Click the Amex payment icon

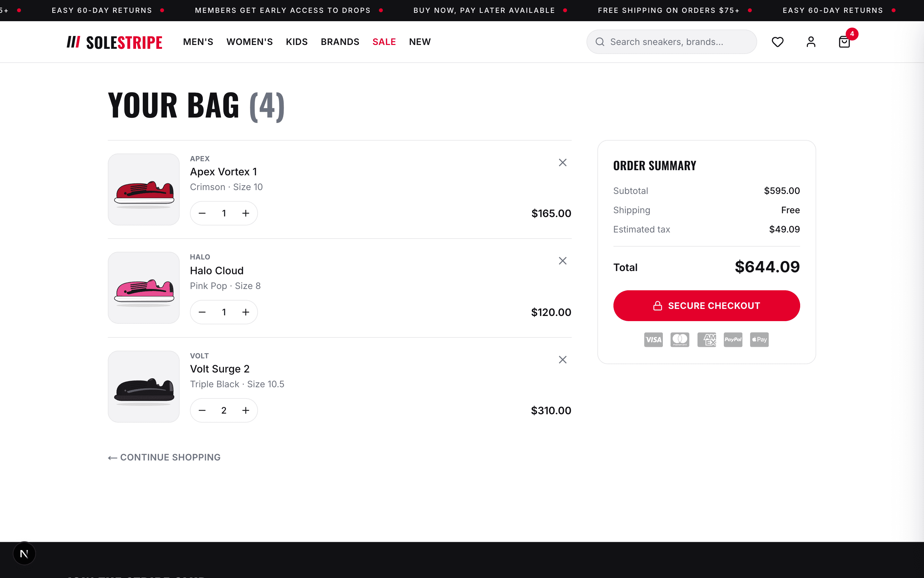706,339
